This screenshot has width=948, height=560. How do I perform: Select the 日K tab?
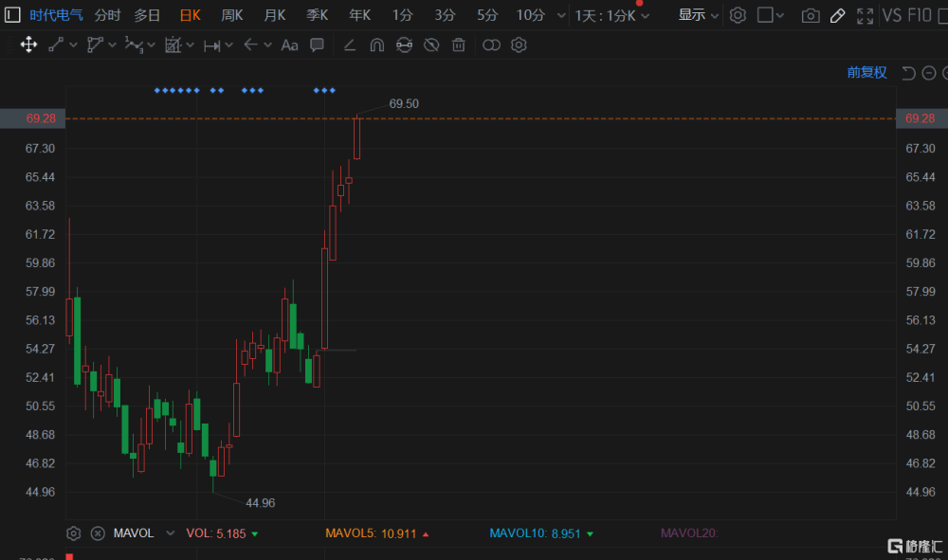[190, 15]
